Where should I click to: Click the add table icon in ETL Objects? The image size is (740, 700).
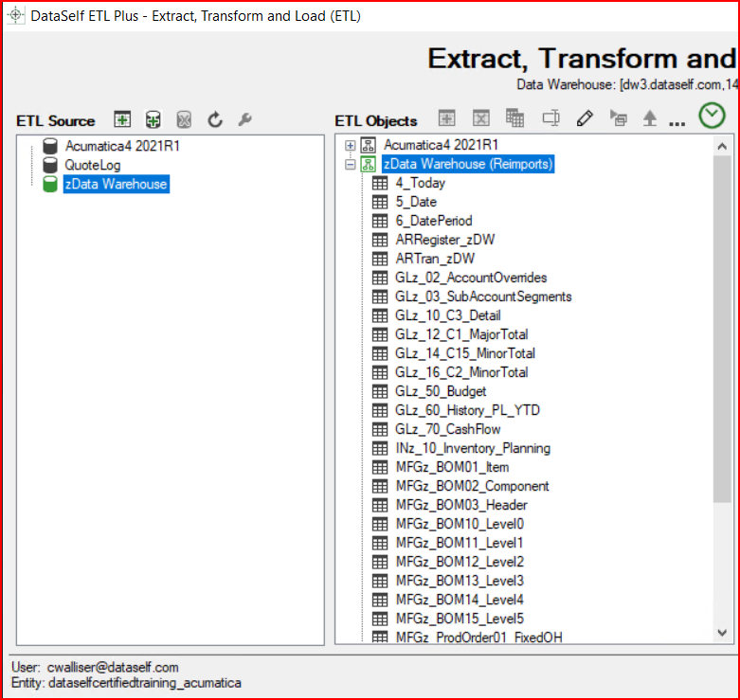(446, 118)
